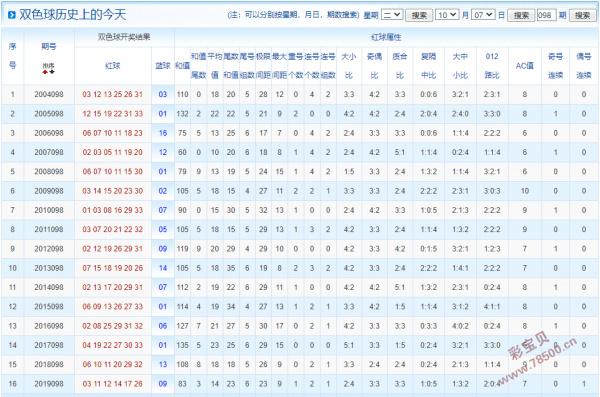The image size is (600, 397).
Task: Click 搜索 button after the 日 day dropdown
Action: 521,15
